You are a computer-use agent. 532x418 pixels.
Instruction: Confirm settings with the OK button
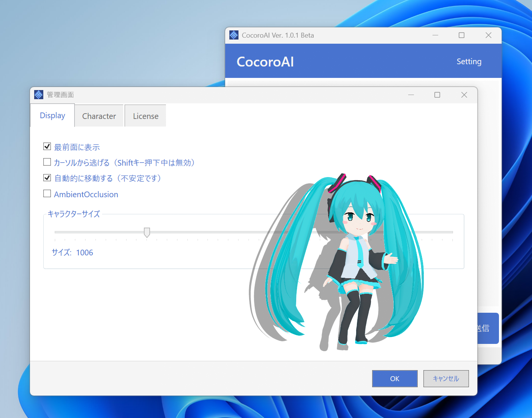pyautogui.click(x=395, y=378)
